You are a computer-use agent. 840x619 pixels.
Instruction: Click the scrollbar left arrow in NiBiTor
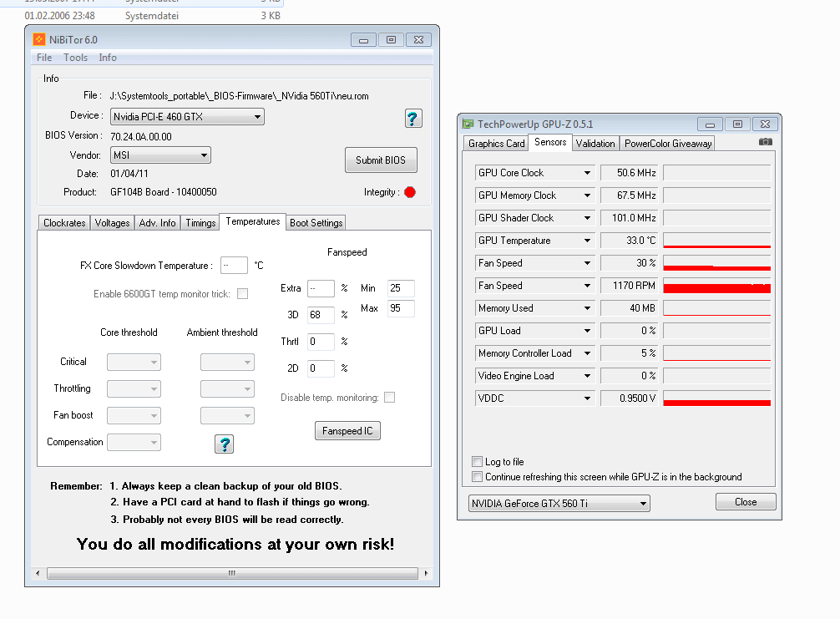coord(38,573)
